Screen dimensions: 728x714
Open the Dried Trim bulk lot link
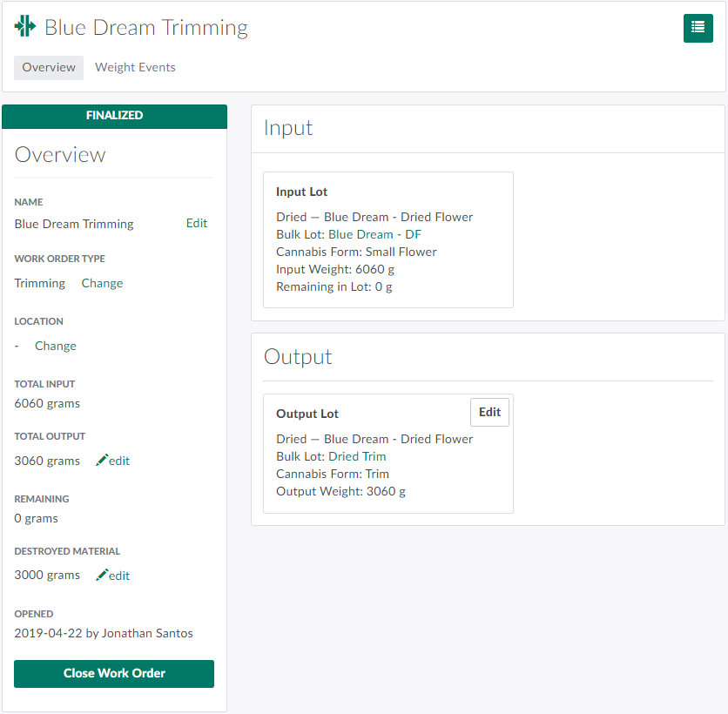pos(357,456)
